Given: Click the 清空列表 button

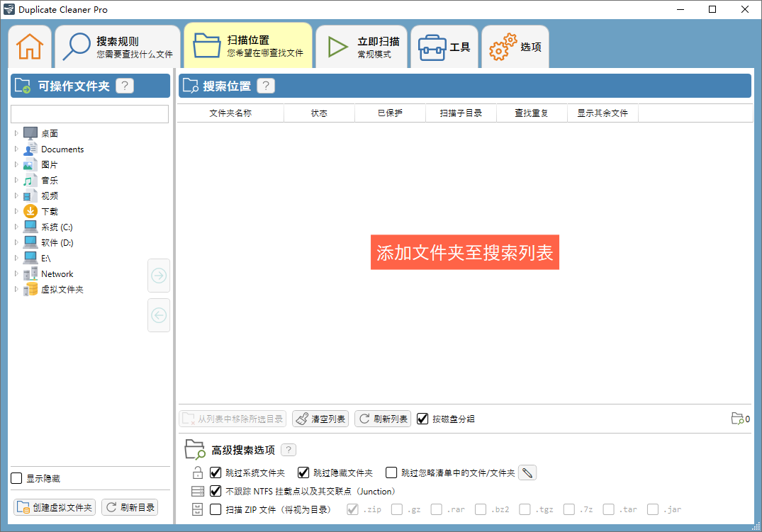Looking at the screenshot, I should 320,419.
